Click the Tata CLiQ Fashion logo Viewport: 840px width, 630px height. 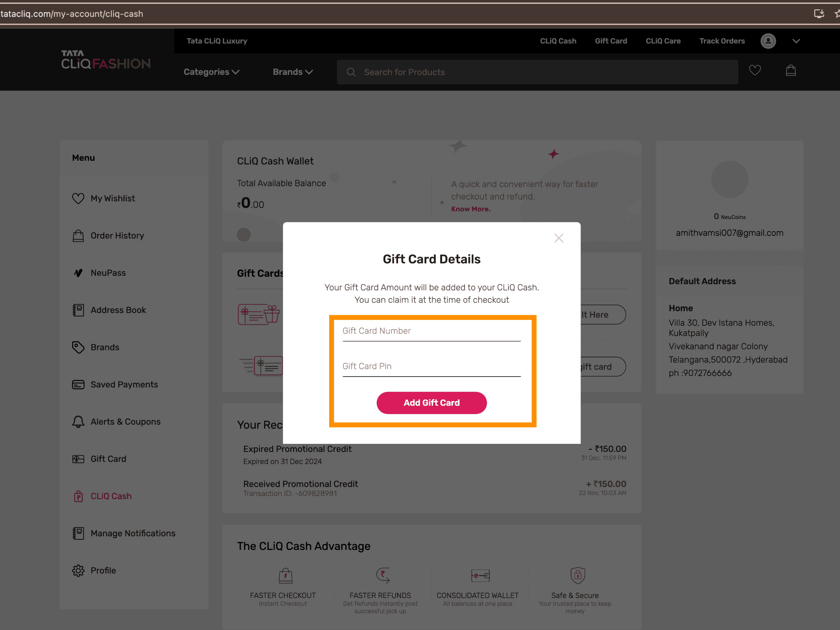106,60
